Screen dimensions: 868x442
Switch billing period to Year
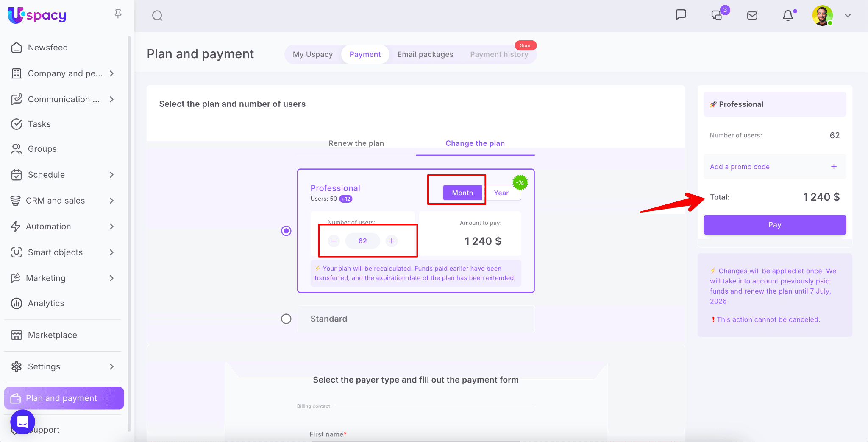[x=501, y=193]
